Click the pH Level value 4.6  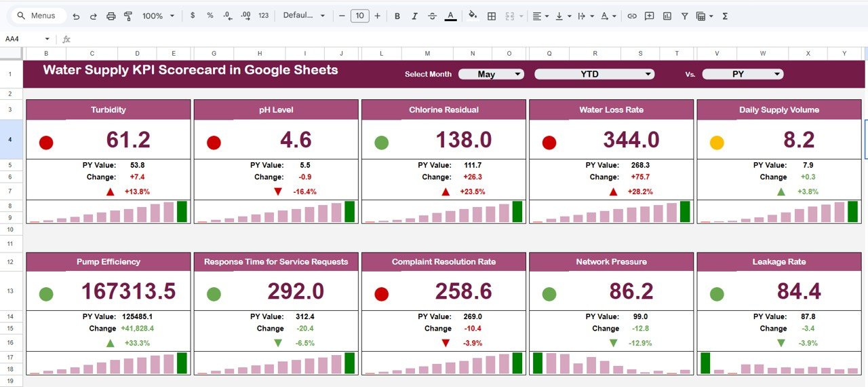[x=296, y=140]
